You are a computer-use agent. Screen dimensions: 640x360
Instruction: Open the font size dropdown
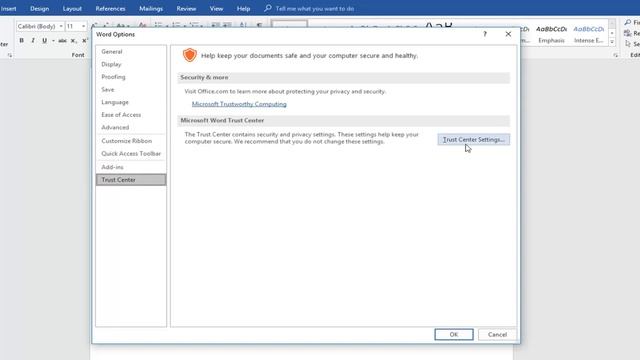coord(84,26)
